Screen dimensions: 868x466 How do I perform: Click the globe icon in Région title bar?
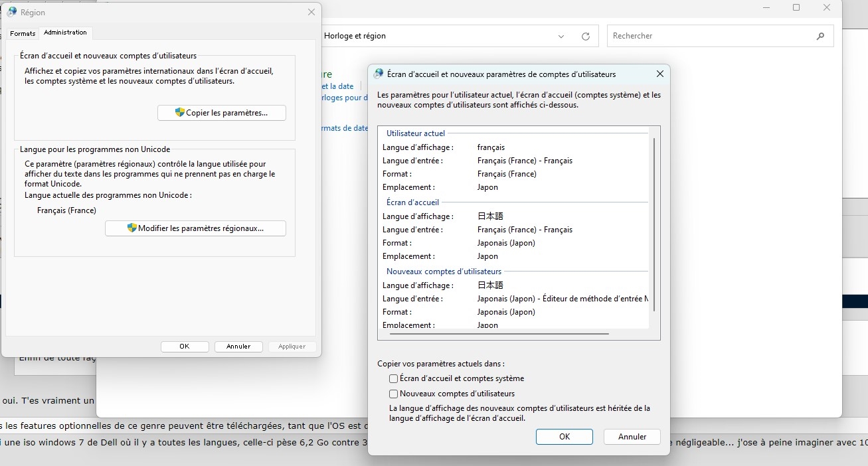12,12
